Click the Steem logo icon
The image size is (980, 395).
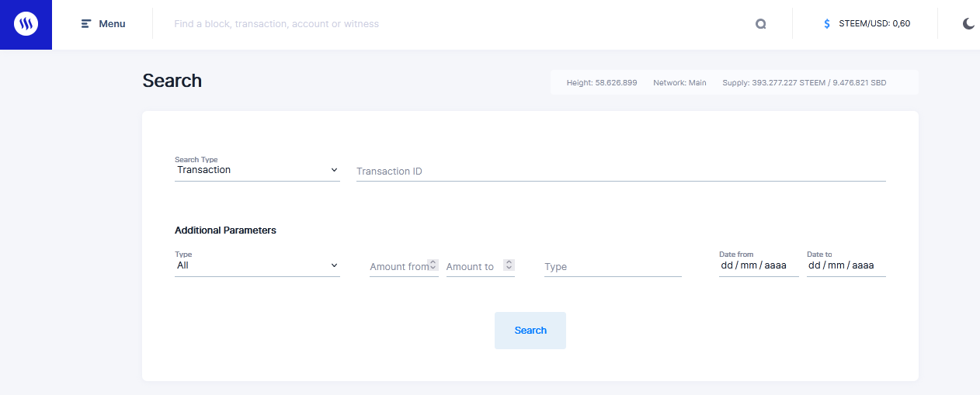[x=26, y=24]
